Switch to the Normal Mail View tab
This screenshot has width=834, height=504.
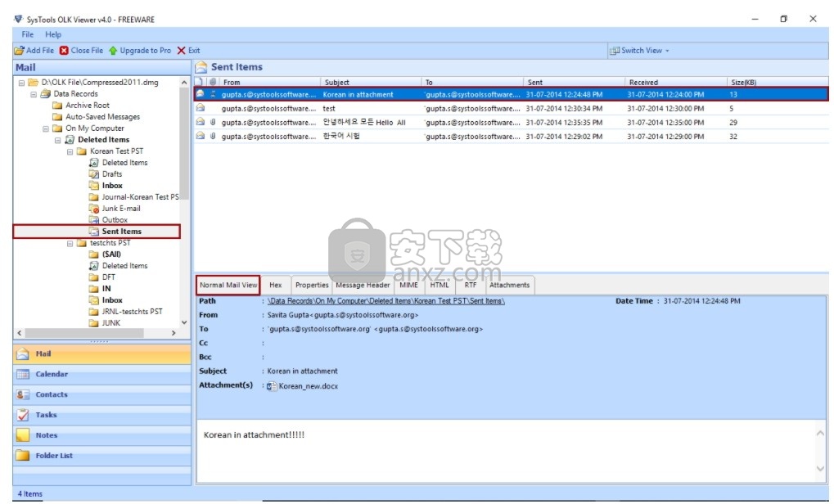pyautogui.click(x=228, y=285)
